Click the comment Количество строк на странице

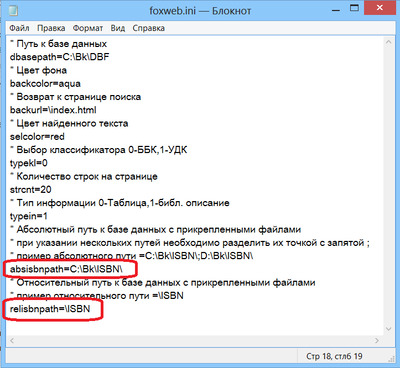pos(84,176)
